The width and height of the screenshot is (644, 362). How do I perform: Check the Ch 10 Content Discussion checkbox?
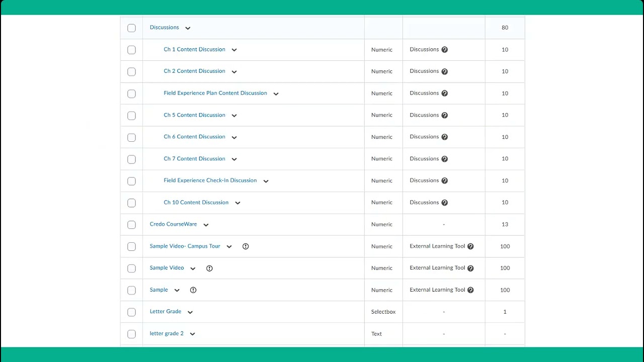click(x=131, y=203)
